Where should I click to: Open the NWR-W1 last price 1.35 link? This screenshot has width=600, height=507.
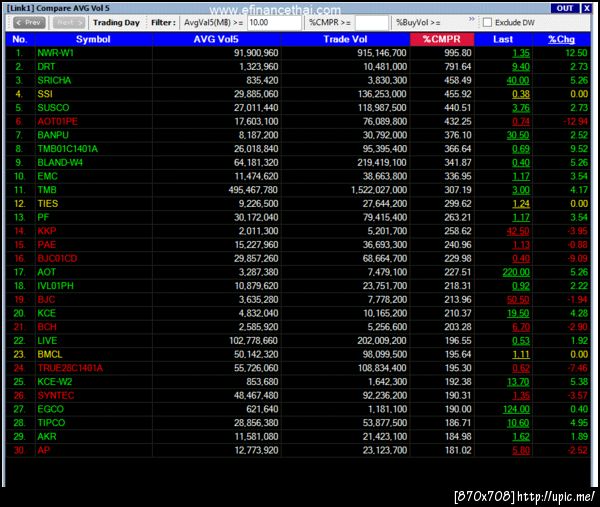pyautogui.click(x=521, y=53)
